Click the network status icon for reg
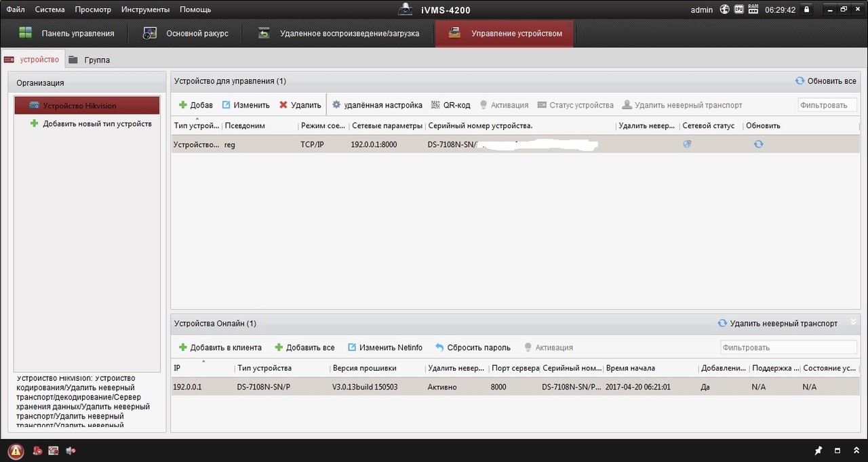Viewport: 868px width, 462px height. pyautogui.click(x=687, y=144)
